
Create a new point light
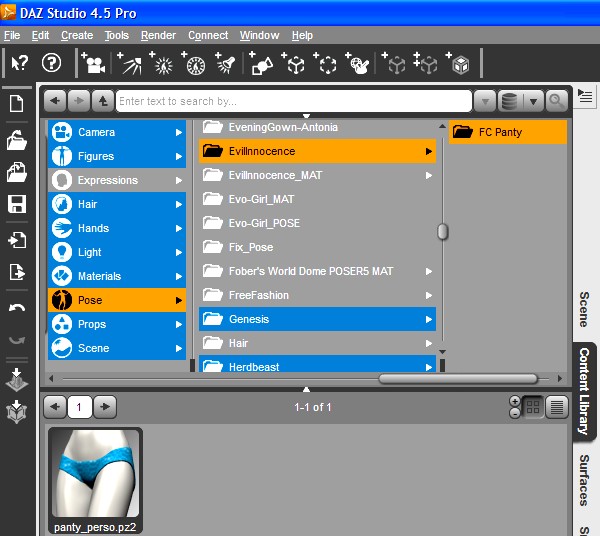161,63
